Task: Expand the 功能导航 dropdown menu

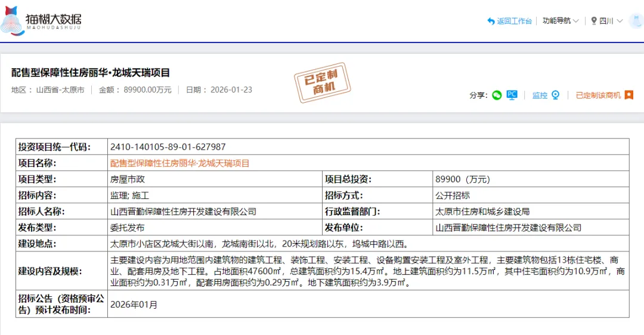Action: point(561,20)
